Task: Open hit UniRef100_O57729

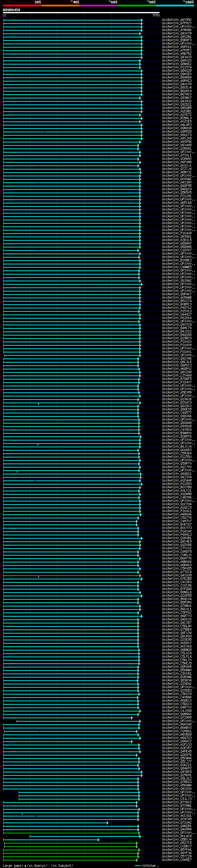Action: 177,857
